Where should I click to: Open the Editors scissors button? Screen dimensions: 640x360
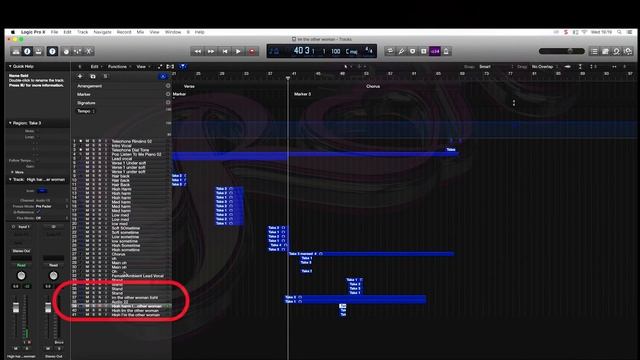[x=88, y=51]
